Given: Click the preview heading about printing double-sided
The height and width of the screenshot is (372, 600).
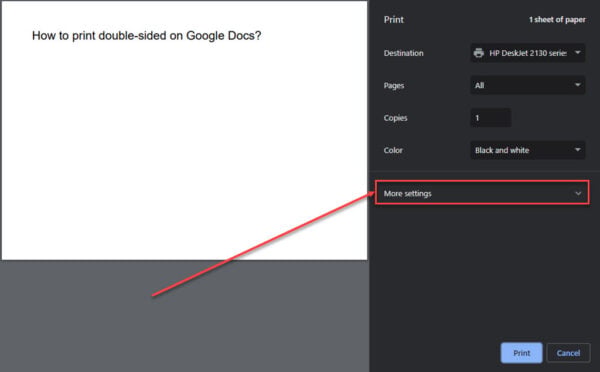Looking at the screenshot, I should pyautogui.click(x=147, y=36).
